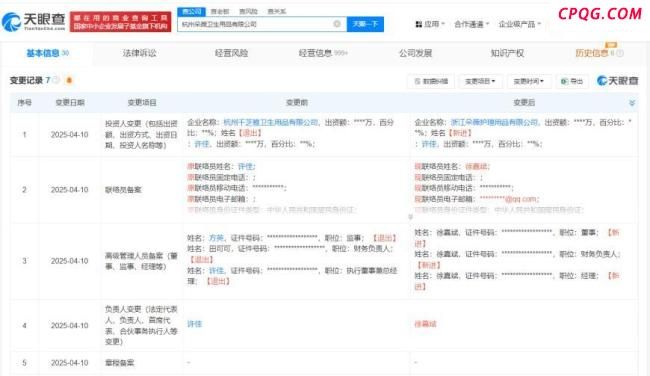
Task: Click the 变更前 column header
Action: tap(297, 102)
